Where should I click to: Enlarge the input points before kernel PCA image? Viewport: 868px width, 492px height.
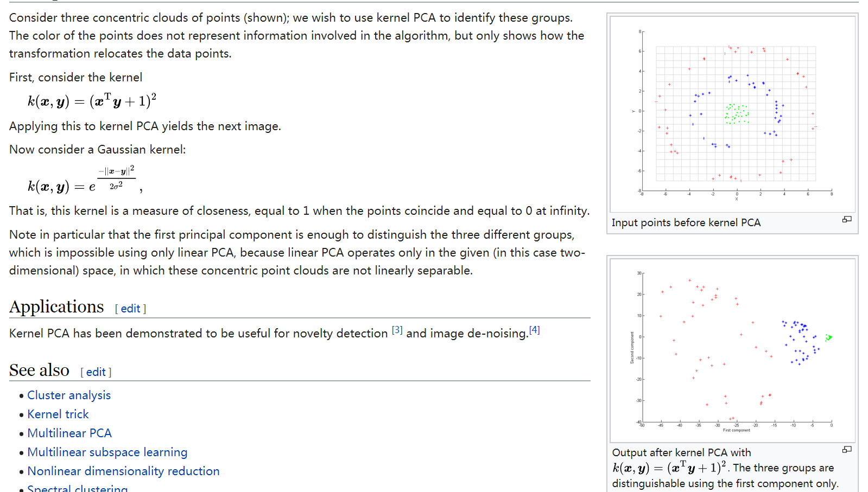pyautogui.click(x=847, y=219)
